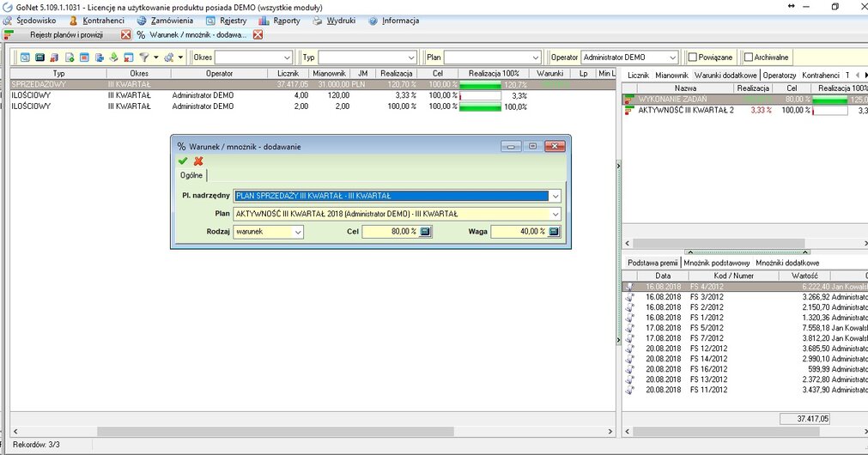Switch to Mnożniki dodatkowe tab
Image resolution: width=868 pixels, height=455 pixels.
[x=787, y=263]
